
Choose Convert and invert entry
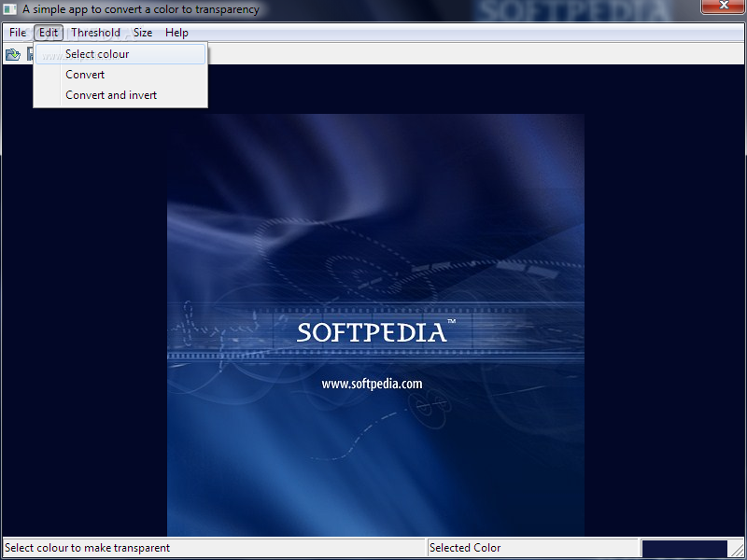tap(120, 95)
